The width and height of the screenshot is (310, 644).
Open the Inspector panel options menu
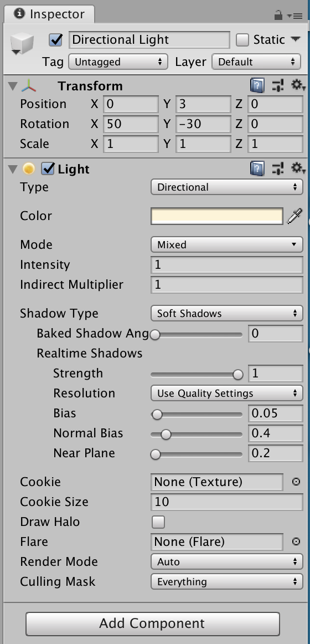point(295,16)
